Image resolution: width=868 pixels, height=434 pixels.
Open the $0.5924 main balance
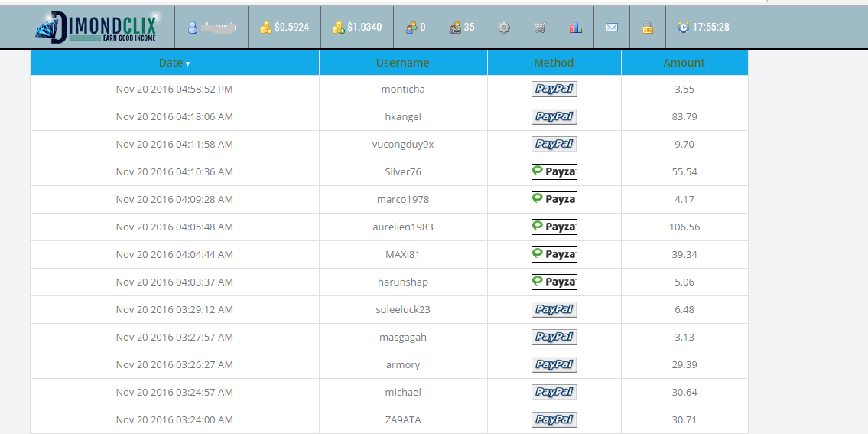pyautogui.click(x=284, y=28)
